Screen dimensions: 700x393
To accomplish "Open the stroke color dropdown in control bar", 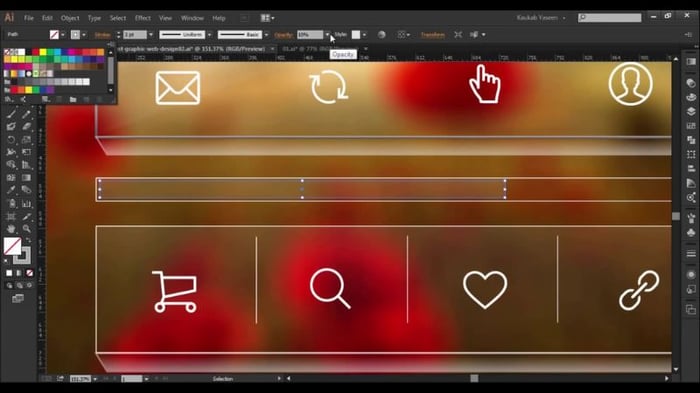I will (84, 35).
